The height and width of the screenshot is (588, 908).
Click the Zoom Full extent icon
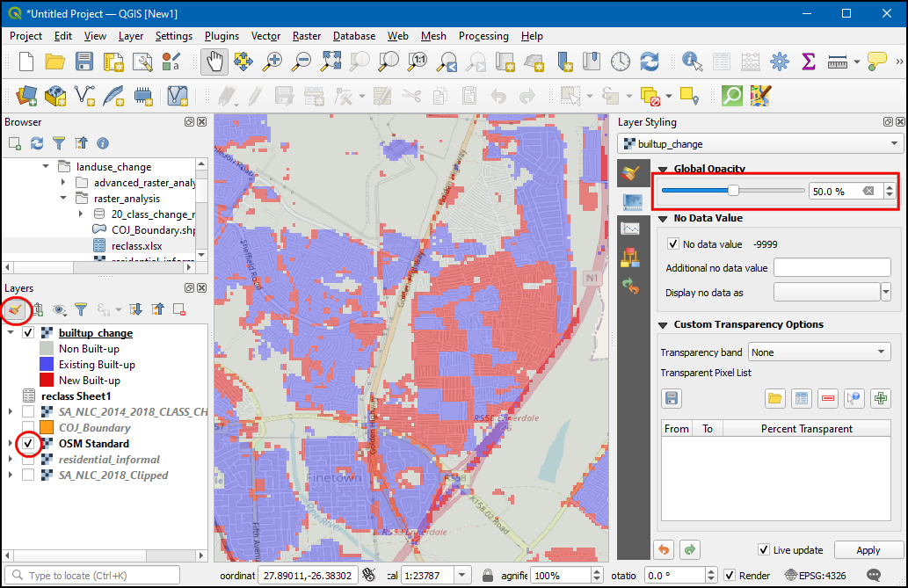pos(331,62)
